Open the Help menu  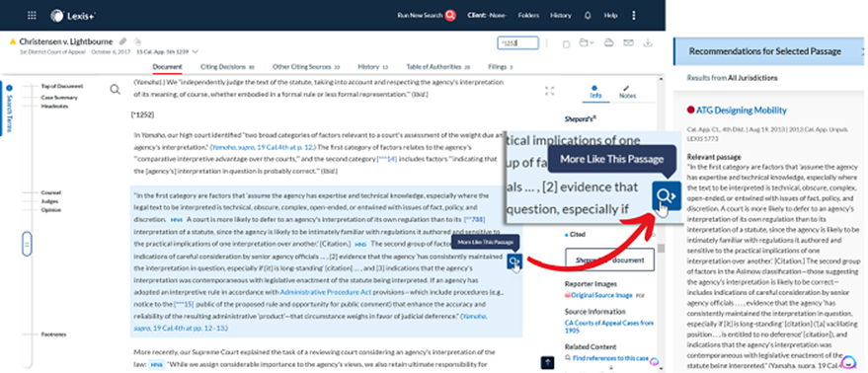(x=610, y=16)
